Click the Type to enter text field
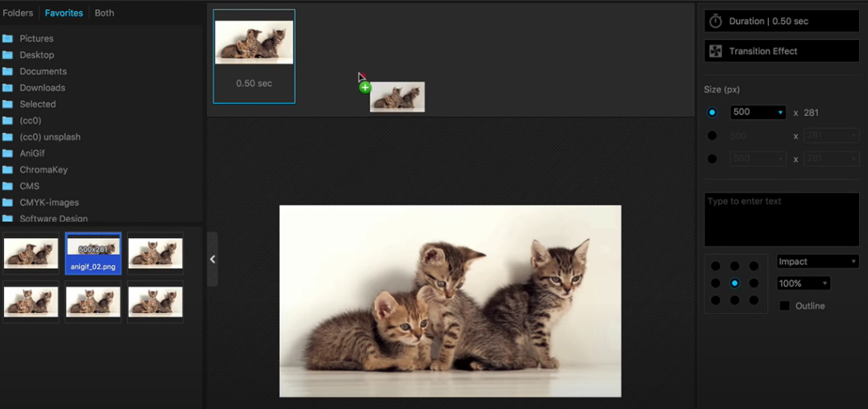Screen dimensions: 868x409 782,219
